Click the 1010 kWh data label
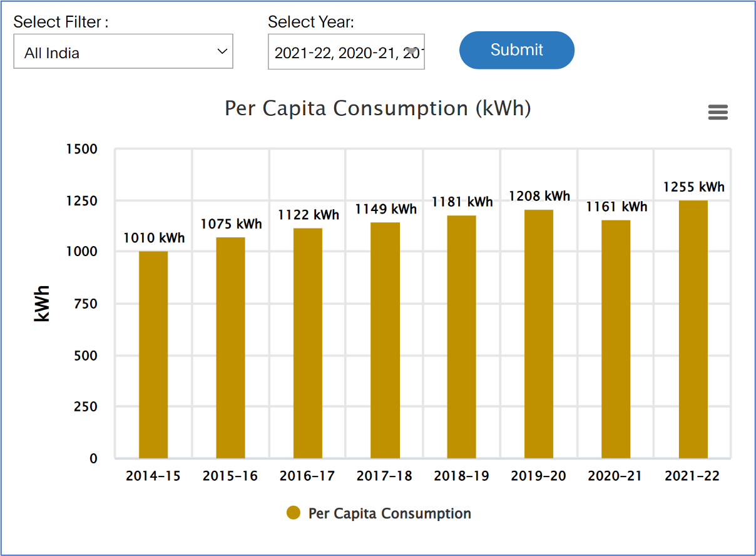The height and width of the screenshot is (556, 756). (154, 238)
